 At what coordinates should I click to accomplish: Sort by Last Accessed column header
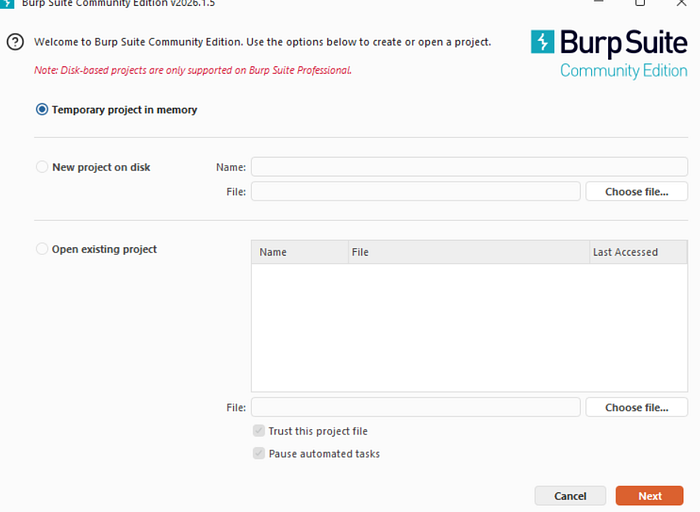coord(638,252)
